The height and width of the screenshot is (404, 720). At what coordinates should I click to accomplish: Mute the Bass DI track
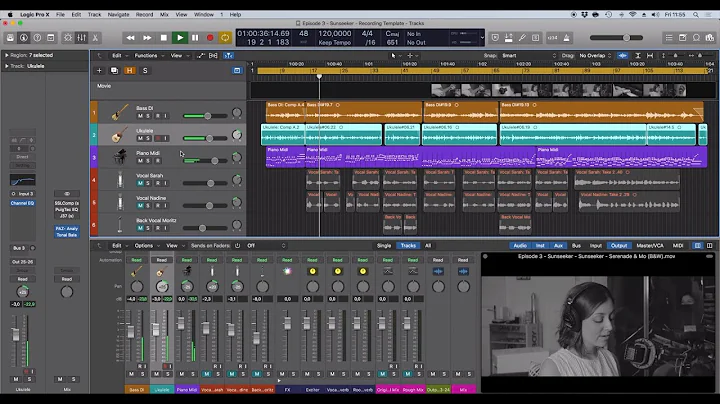tap(140, 116)
